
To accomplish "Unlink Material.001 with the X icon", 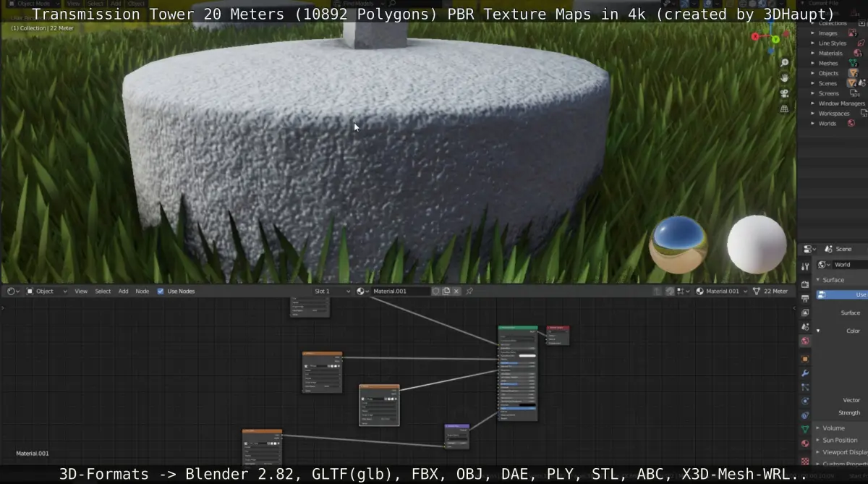I will pyautogui.click(x=457, y=291).
